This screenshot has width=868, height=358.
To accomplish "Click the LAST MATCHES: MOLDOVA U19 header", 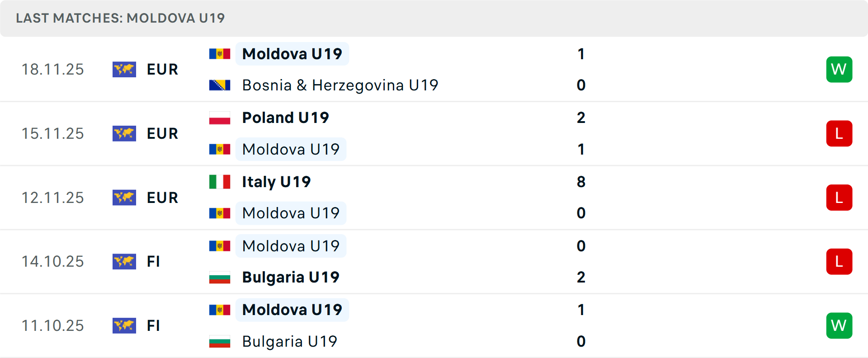I will click(x=120, y=18).
